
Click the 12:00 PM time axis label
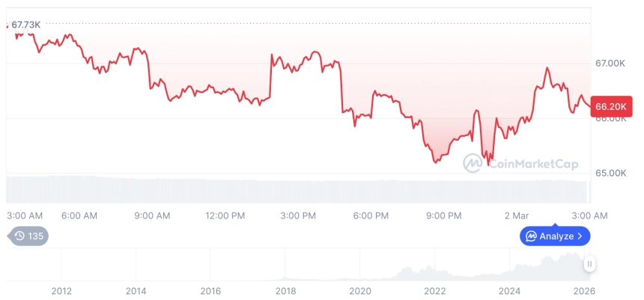pyautogui.click(x=225, y=215)
